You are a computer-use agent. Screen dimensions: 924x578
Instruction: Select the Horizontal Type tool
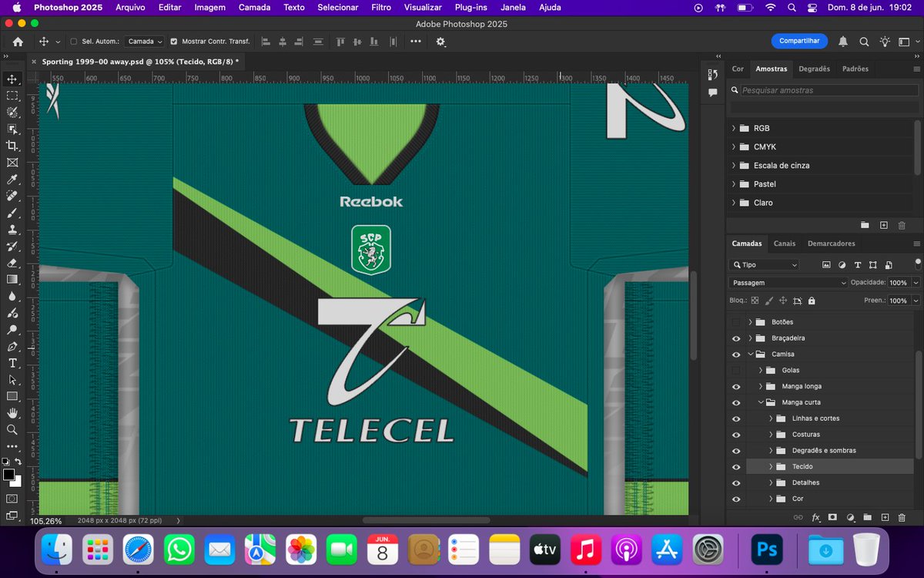click(x=12, y=363)
